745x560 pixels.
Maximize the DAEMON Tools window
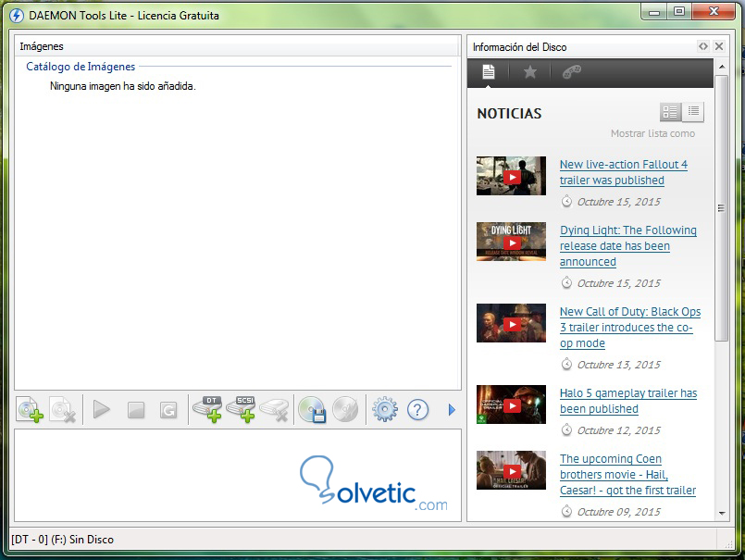point(679,11)
